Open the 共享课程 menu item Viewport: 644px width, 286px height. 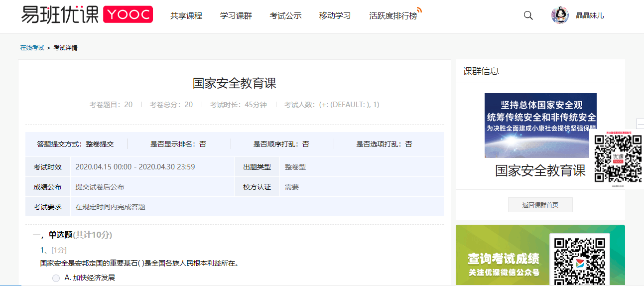click(x=186, y=15)
